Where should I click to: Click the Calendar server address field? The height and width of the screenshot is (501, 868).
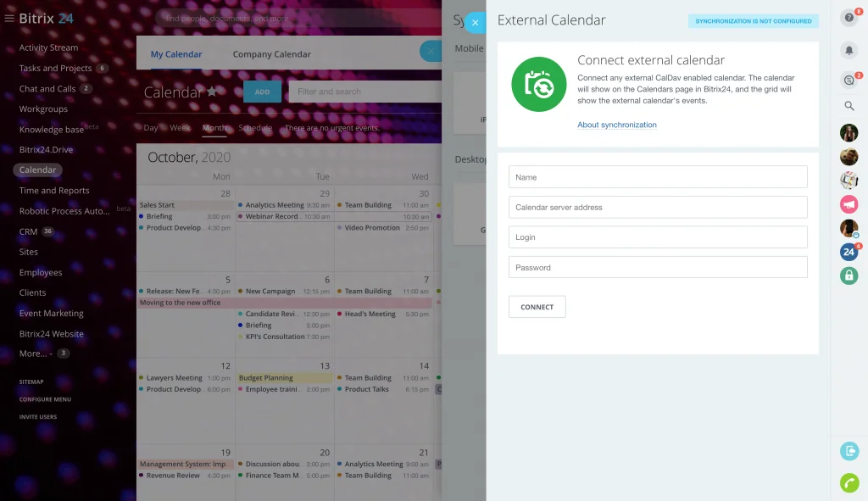(x=658, y=208)
